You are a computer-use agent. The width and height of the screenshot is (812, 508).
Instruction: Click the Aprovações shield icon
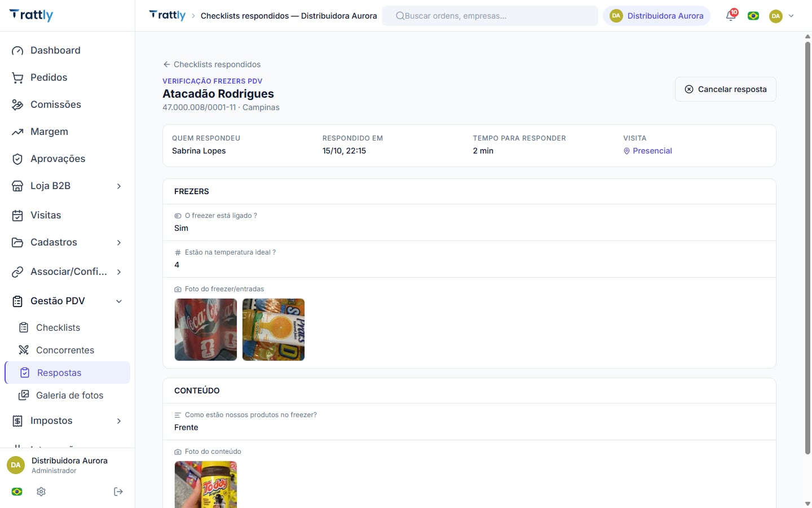17,159
